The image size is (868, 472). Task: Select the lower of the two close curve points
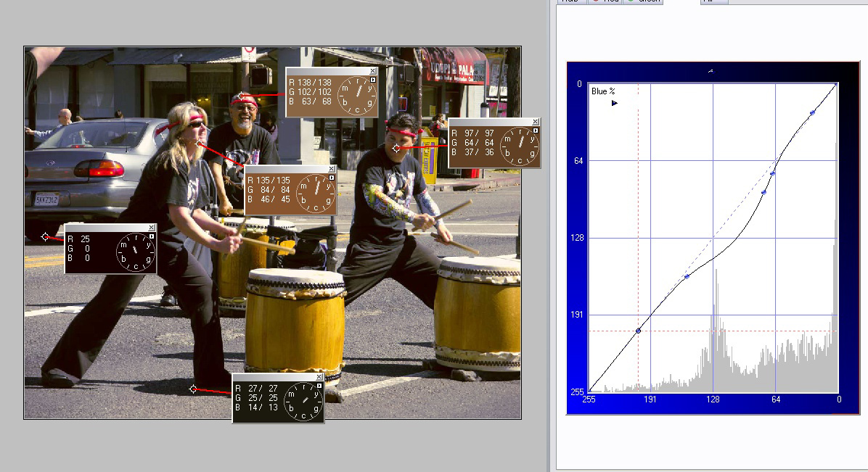click(764, 193)
